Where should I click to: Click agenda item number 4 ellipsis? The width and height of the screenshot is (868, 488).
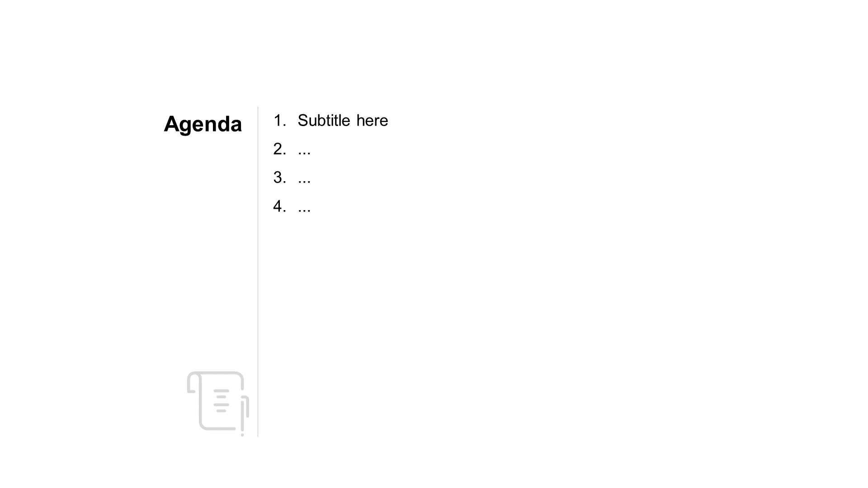coord(304,206)
